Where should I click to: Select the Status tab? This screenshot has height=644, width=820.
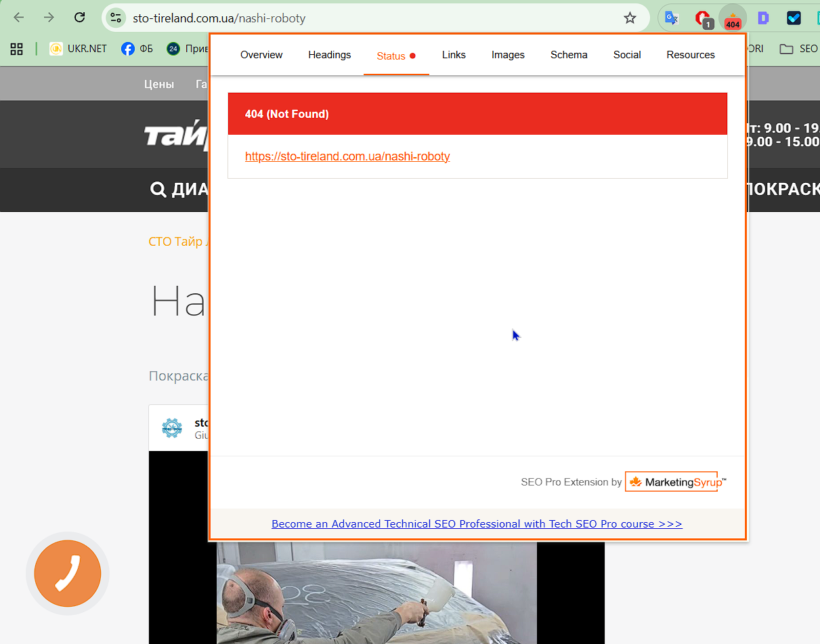click(396, 56)
